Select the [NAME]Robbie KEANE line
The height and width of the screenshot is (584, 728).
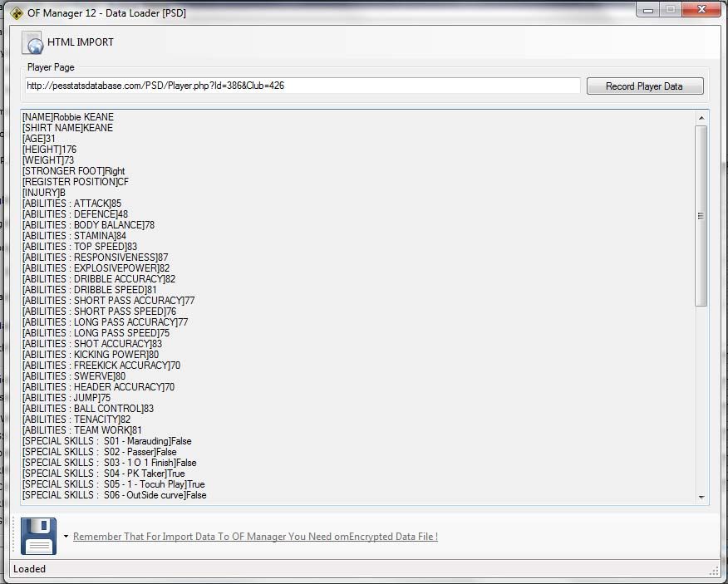tap(68, 117)
